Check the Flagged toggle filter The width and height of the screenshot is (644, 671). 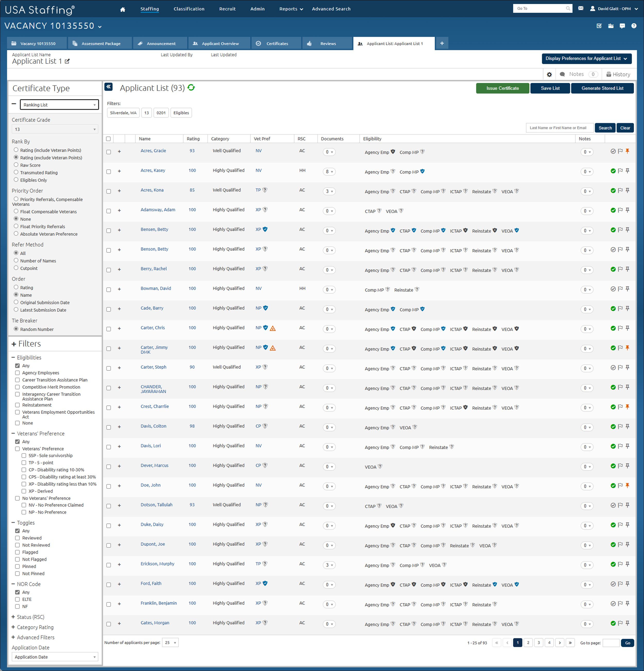pyautogui.click(x=17, y=552)
